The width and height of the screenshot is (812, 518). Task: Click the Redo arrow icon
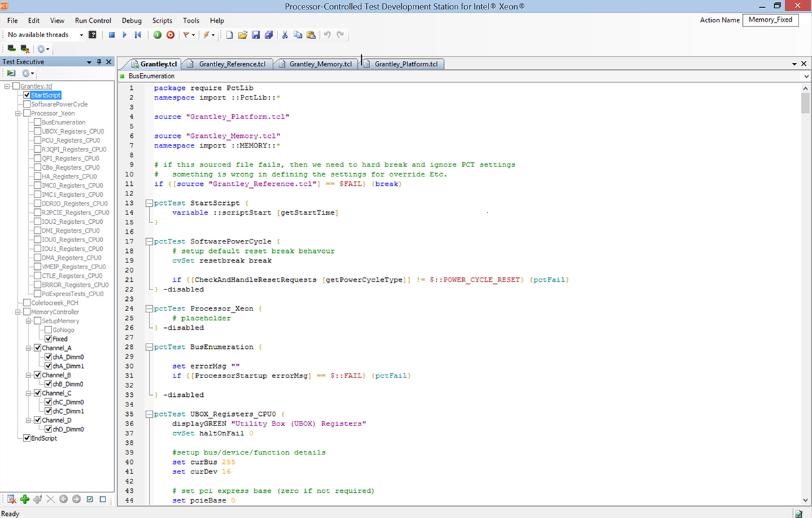340,34
